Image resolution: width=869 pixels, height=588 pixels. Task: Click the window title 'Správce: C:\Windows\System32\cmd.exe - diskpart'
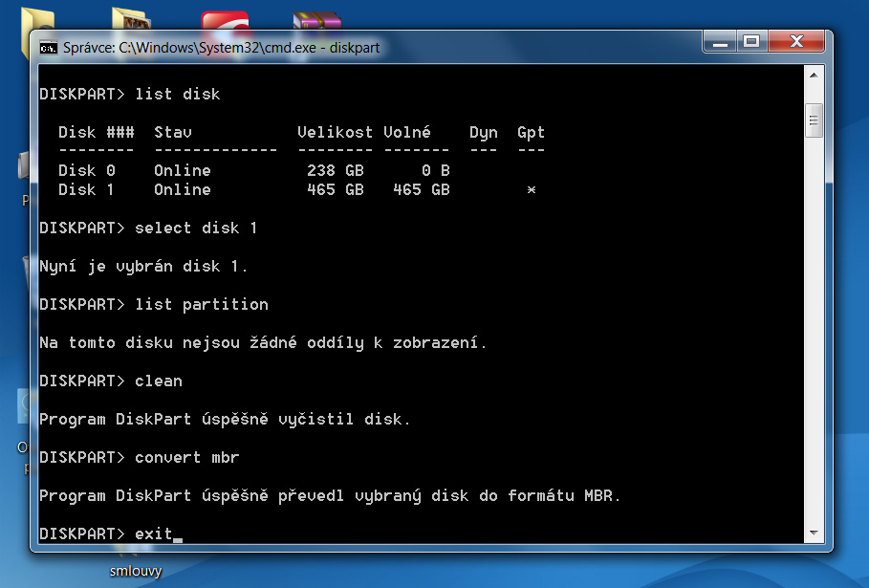click(221, 48)
